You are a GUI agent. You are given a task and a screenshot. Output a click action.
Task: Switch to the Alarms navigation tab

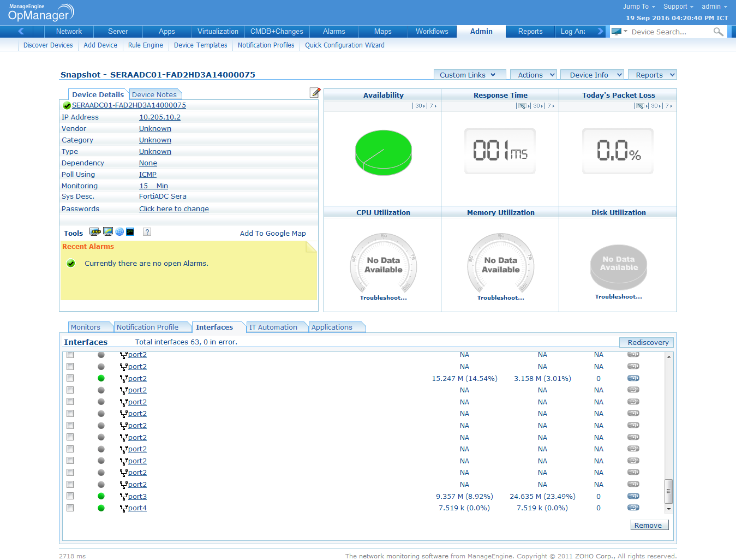[x=333, y=32]
